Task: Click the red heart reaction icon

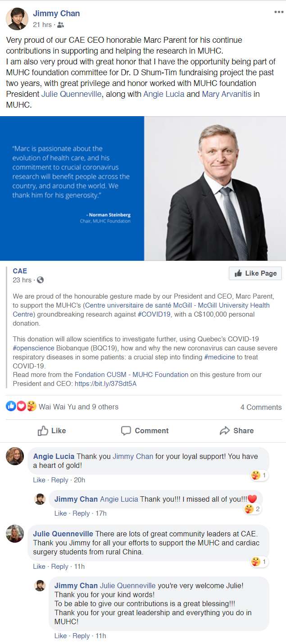Action: (x=21, y=406)
